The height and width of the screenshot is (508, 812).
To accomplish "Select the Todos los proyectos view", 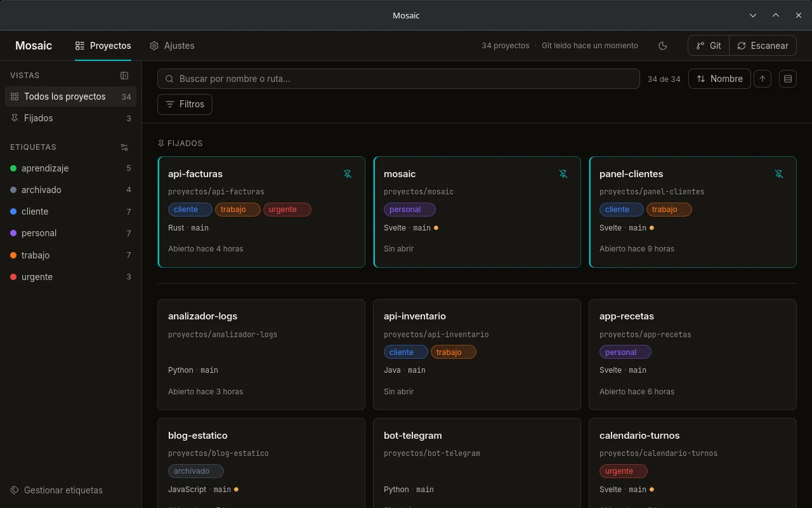I will point(70,97).
